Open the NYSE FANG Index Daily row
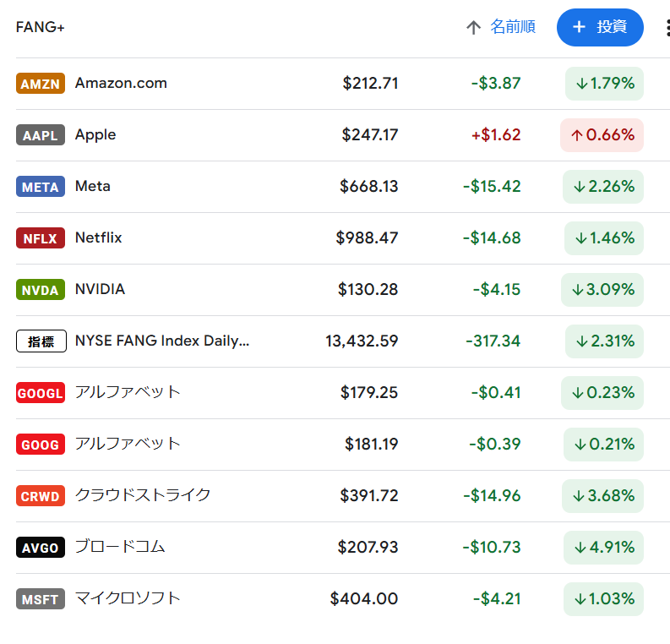 (x=162, y=341)
